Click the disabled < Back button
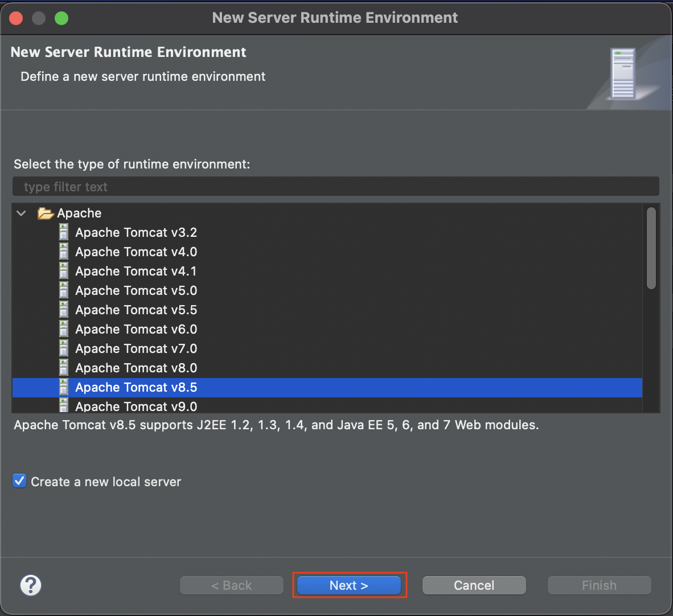Viewport: 673px width, 616px height. pyautogui.click(x=231, y=585)
